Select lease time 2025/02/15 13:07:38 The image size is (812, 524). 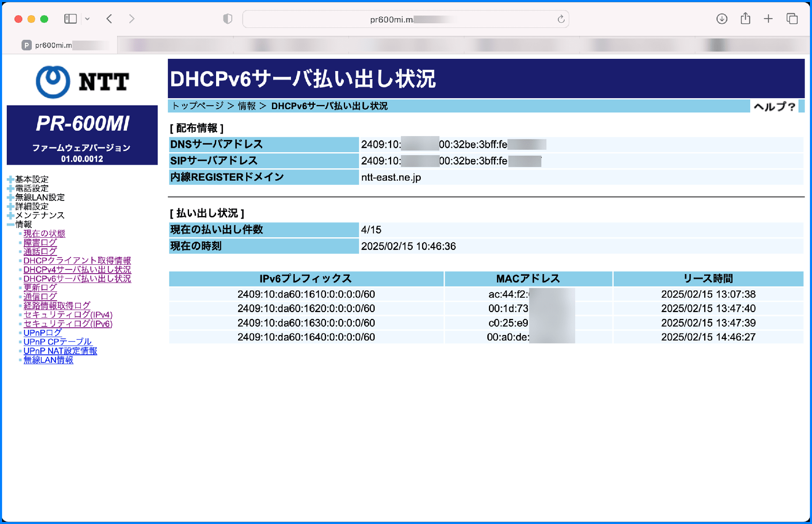click(x=708, y=294)
